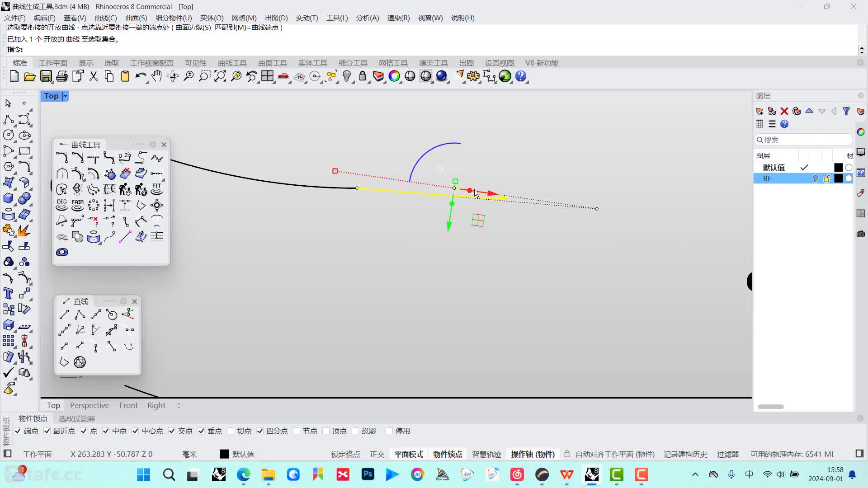Switch to the 曲线工具 toolbar tab

coord(232,63)
